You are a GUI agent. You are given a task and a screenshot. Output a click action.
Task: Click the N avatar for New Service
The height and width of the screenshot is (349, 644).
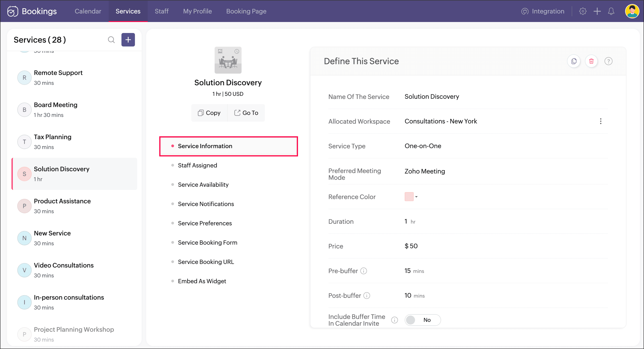24,238
